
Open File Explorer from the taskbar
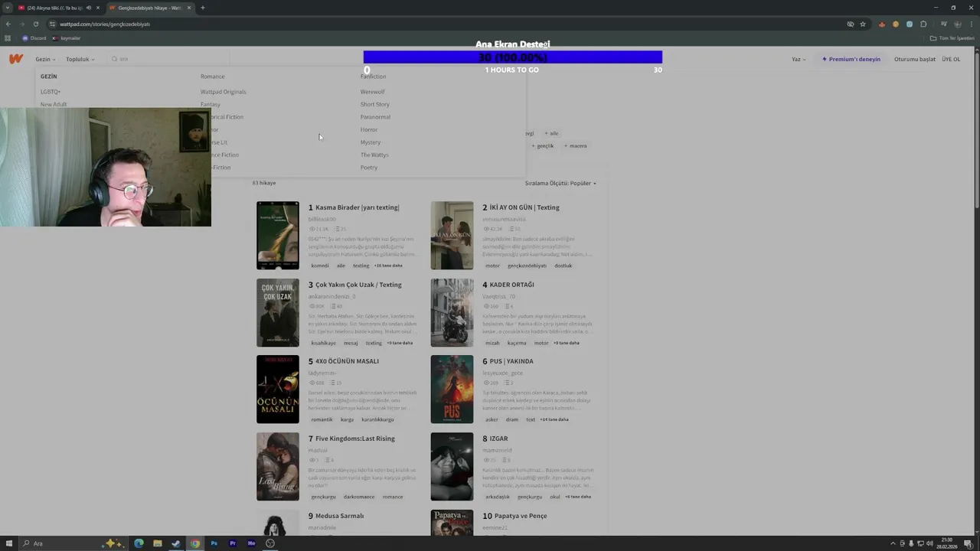(157, 543)
